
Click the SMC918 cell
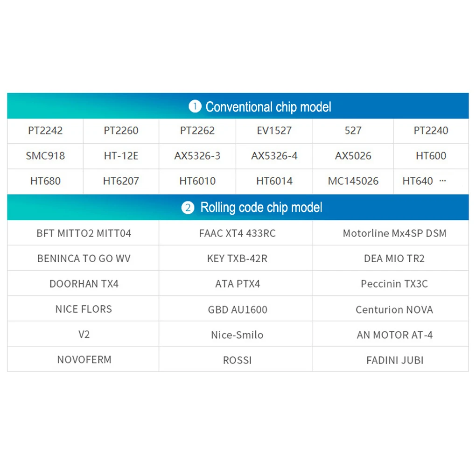coord(45,156)
